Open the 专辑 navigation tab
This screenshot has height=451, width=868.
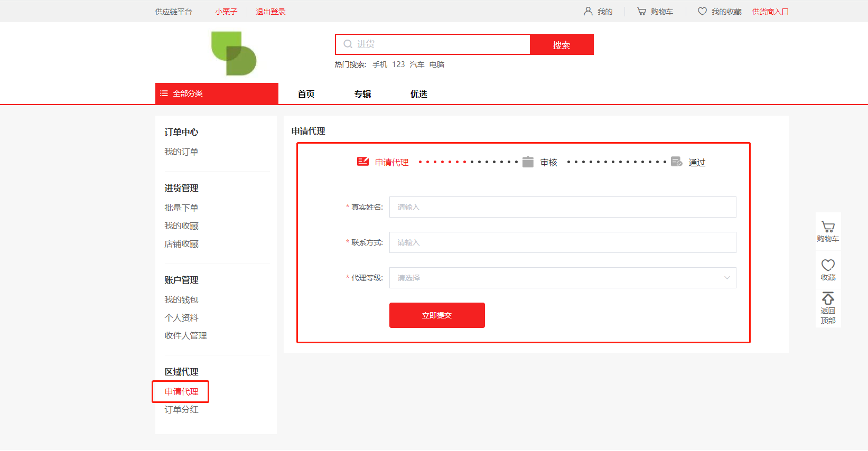(362, 94)
